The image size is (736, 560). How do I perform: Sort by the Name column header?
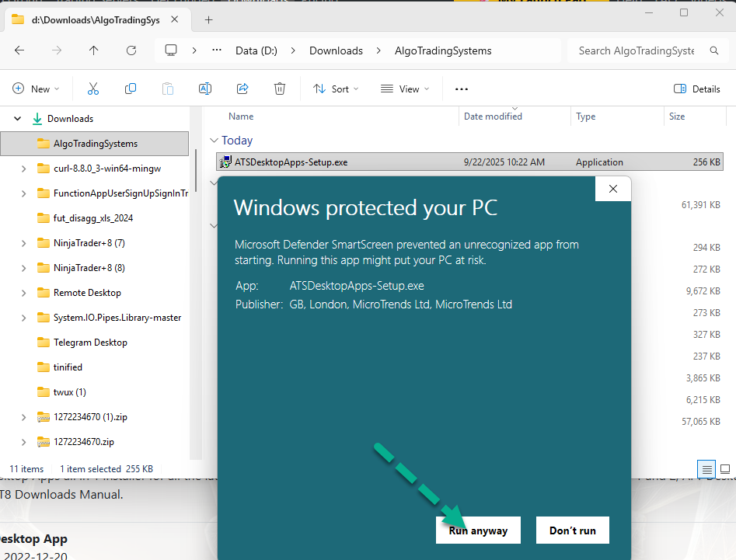click(241, 117)
